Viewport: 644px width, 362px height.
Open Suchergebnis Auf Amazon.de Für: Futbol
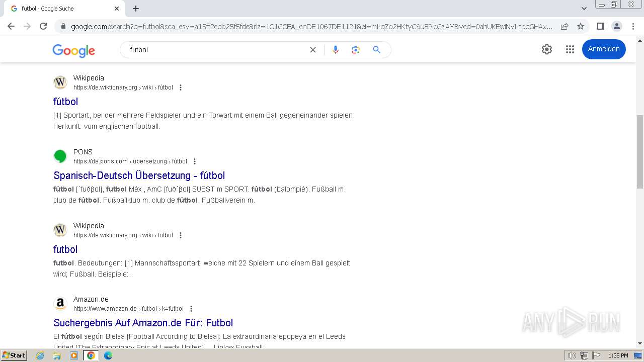click(143, 323)
